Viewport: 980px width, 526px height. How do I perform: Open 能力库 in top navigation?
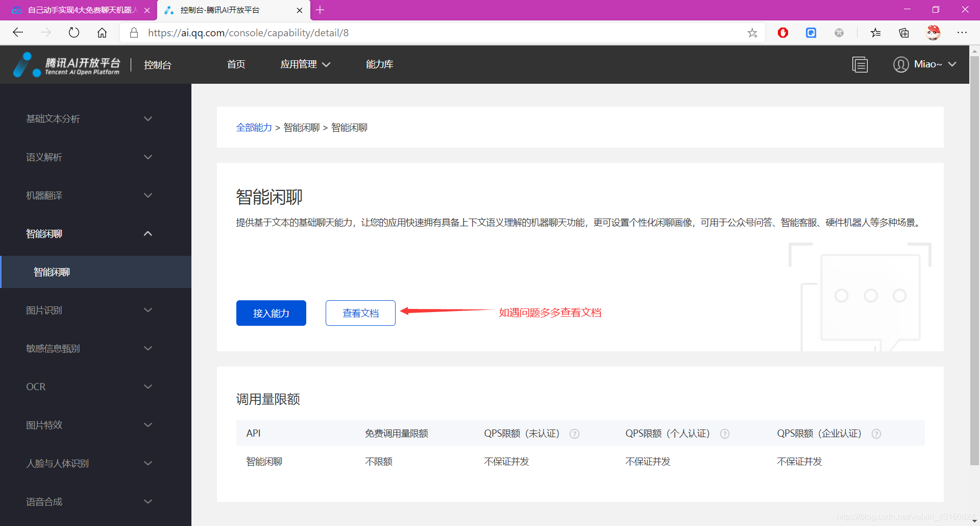click(x=379, y=64)
